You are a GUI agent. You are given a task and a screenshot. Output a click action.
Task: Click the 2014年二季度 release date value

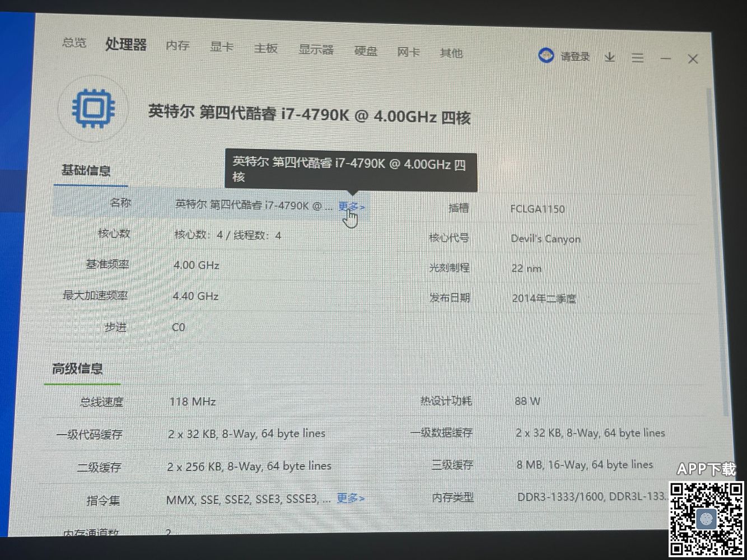point(544,298)
